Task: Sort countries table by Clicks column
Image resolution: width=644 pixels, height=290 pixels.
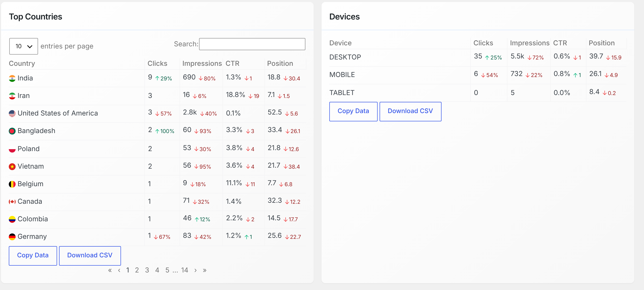Action: point(157,63)
